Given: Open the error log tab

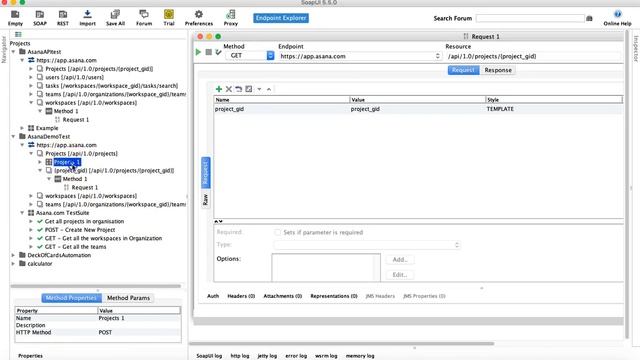Looking at the screenshot, I should (x=296, y=356).
